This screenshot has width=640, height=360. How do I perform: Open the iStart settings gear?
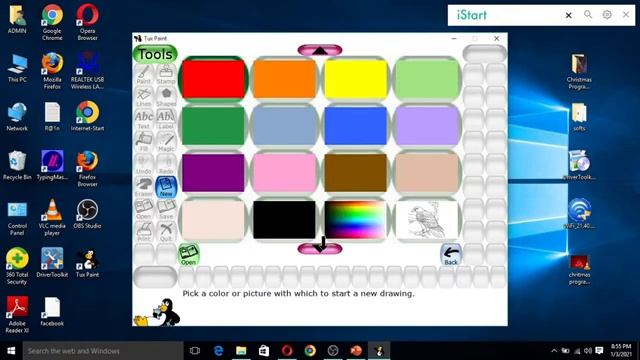(607, 15)
